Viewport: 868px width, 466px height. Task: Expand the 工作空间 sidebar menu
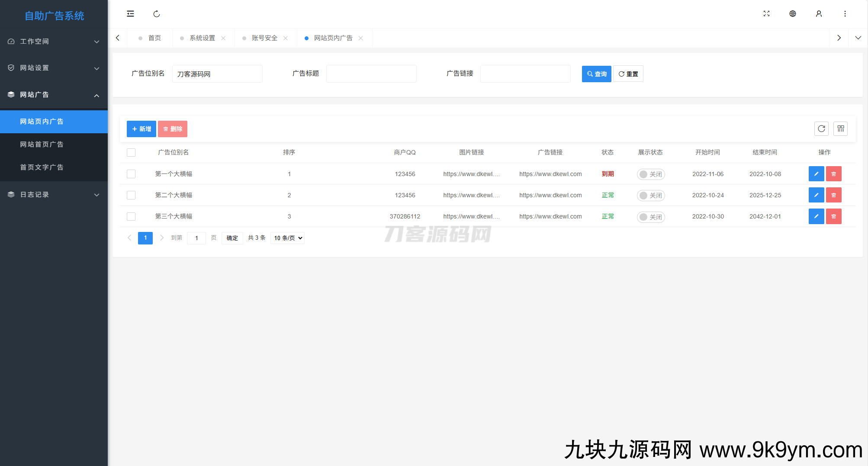(x=54, y=42)
